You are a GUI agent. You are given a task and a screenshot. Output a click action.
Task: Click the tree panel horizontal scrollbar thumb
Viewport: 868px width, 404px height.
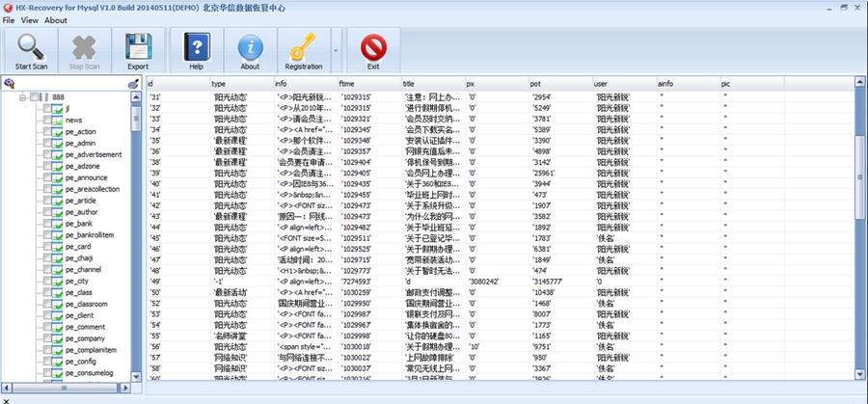tap(64, 388)
